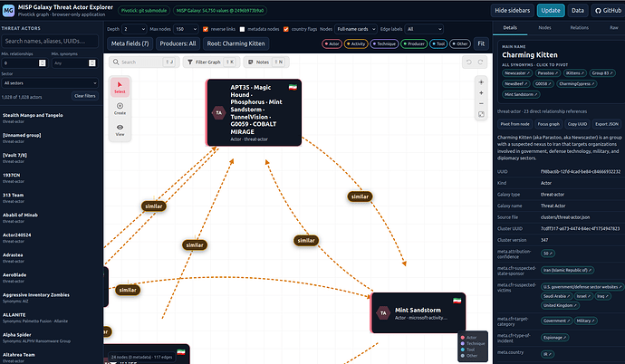This screenshot has height=364, width=625.
Task: Open the Max nodes dropdown
Action: 187,29
